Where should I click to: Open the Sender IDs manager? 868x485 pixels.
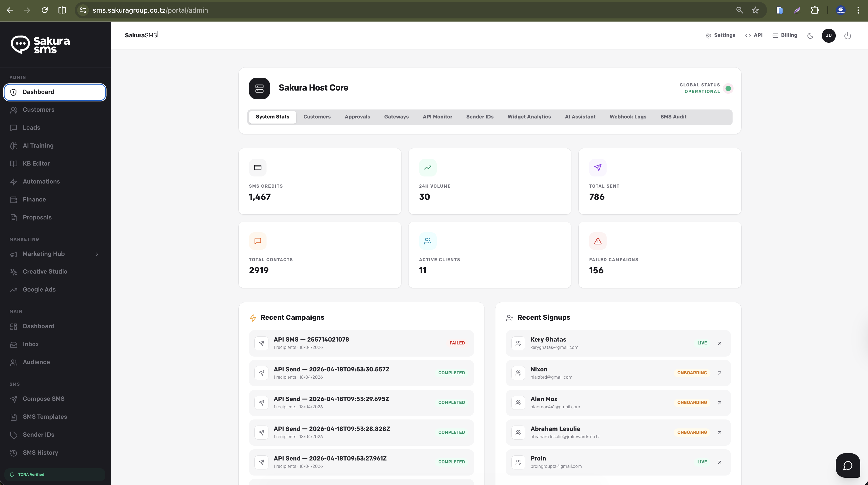[x=38, y=435]
